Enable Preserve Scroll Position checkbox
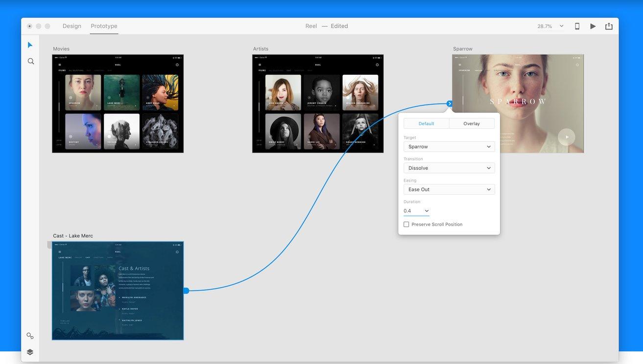 click(x=406, y=224)
